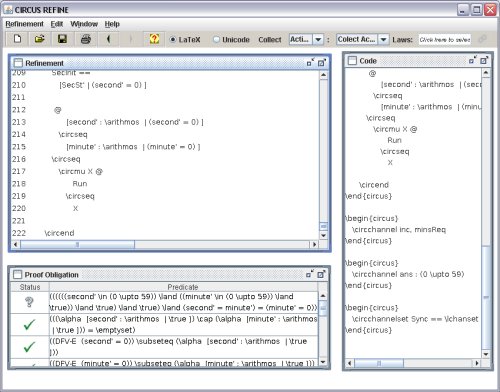Viewport: 500px width, 392px height.
Task: Click line 217 '\circmu X @' in Refinement
Action: point(80,171)
